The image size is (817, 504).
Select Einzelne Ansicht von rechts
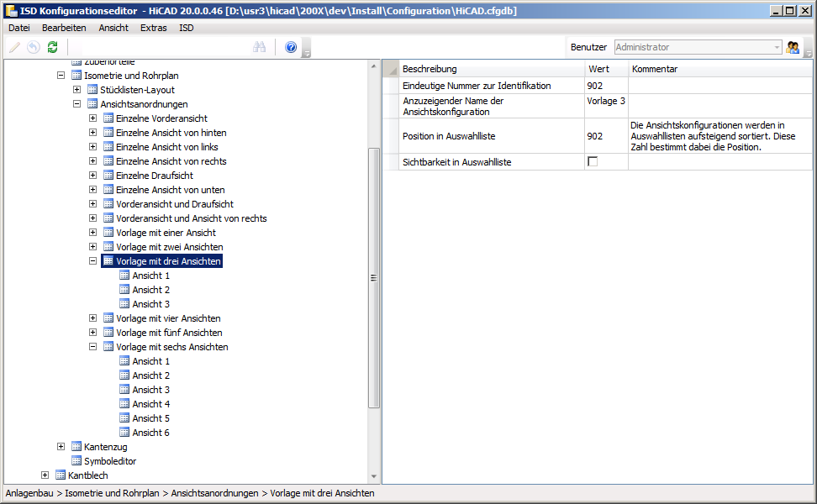tap(171, 161)
